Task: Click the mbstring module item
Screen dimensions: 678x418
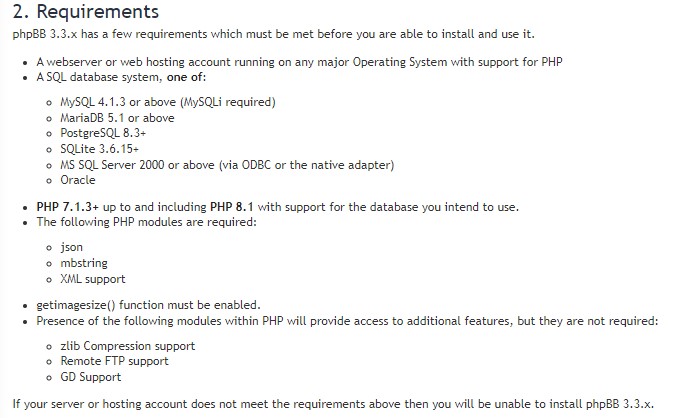Action: pos(84,263)
